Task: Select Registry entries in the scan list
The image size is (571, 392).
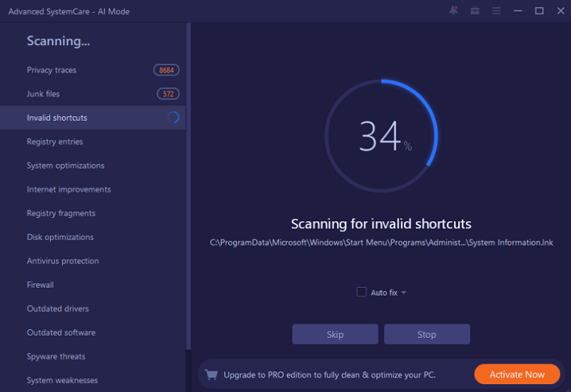Action: [55, 141]
